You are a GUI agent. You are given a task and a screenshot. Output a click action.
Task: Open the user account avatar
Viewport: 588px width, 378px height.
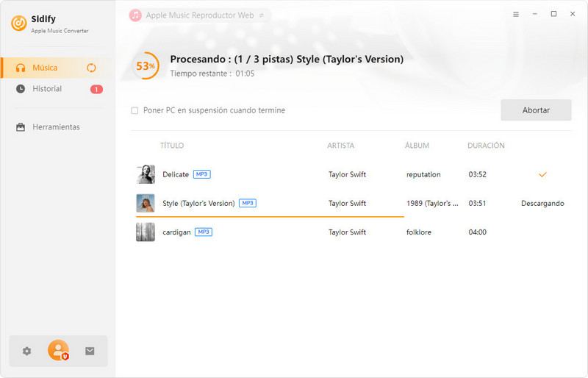pyautogui.click(x=59, y=350)
